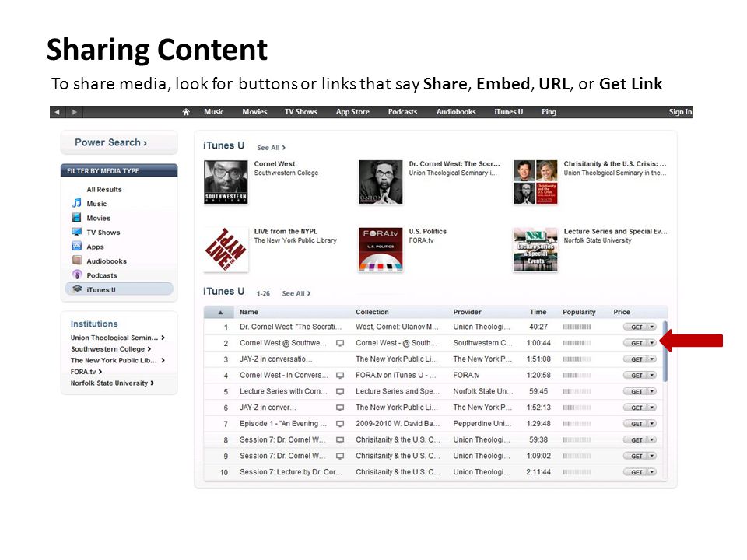The height and width of the screenshot is (560, 747).
Task: Open dropdown arrow next to GET in row 6
Action: click(652, 408)
